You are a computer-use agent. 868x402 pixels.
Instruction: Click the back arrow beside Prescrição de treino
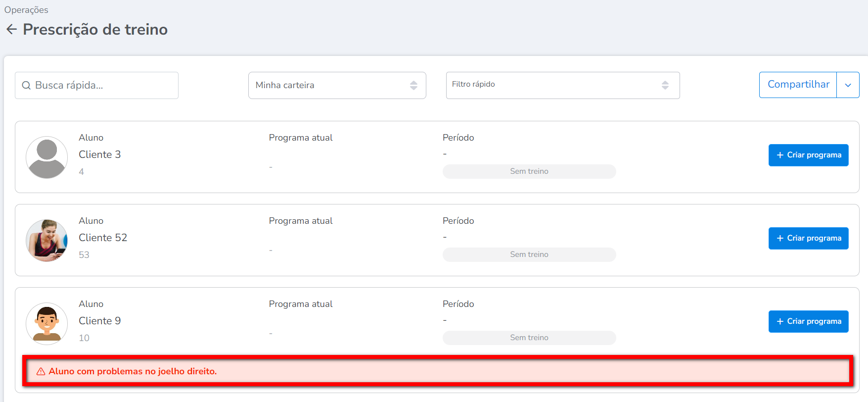point(11,30)
